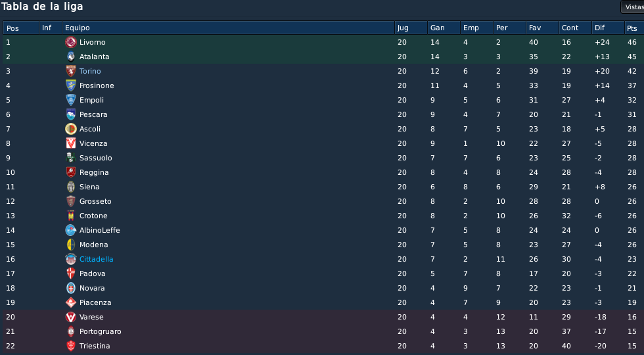Select the Torino crest icon
The width and height of the screenshot is (644, 355).
71,71
